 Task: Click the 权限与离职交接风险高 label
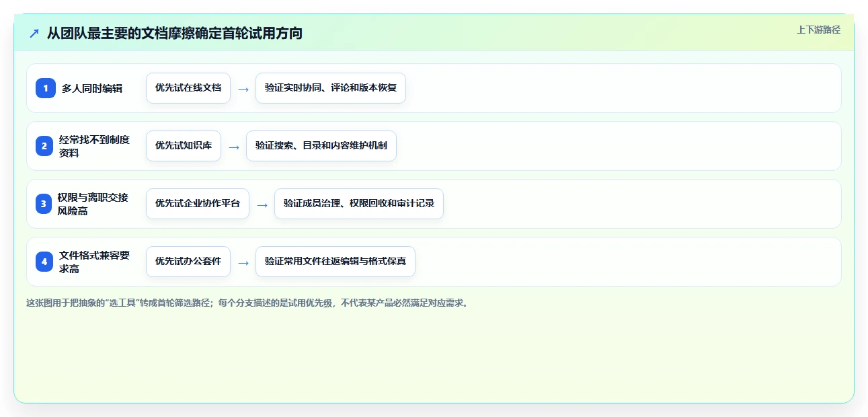coord(93,204)
